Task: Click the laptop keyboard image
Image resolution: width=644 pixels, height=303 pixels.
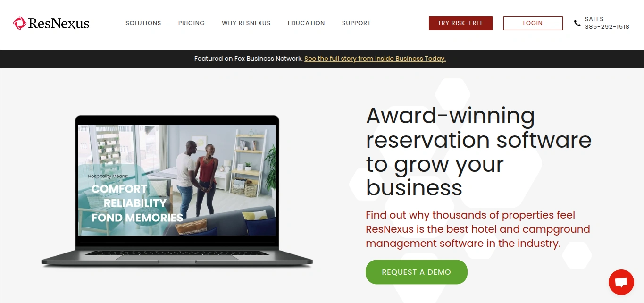Action: point(177,253)
